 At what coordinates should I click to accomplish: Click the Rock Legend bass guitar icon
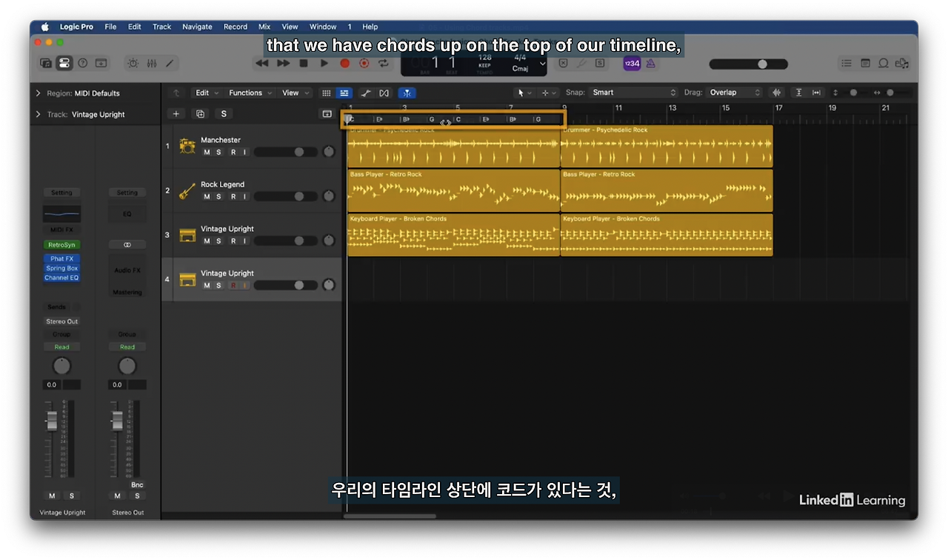coord(187,190)
